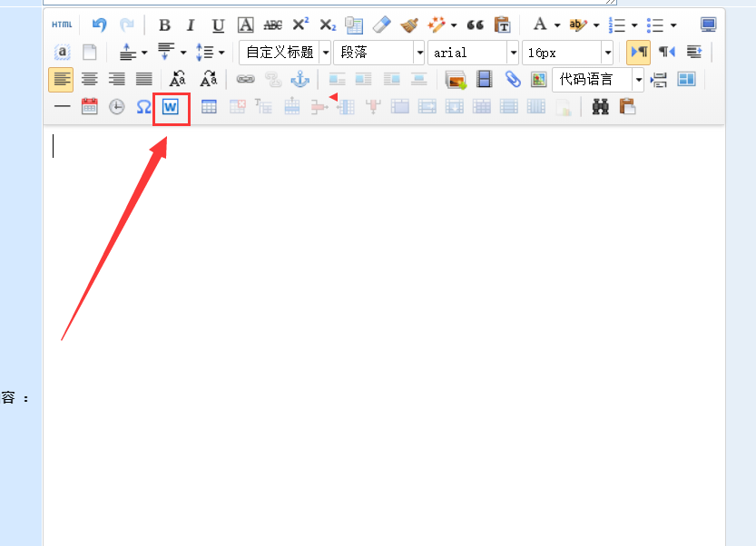Insert an anchor with the anchor icon
The width and height of the screenshot is (756, 546).
point(299,80)
